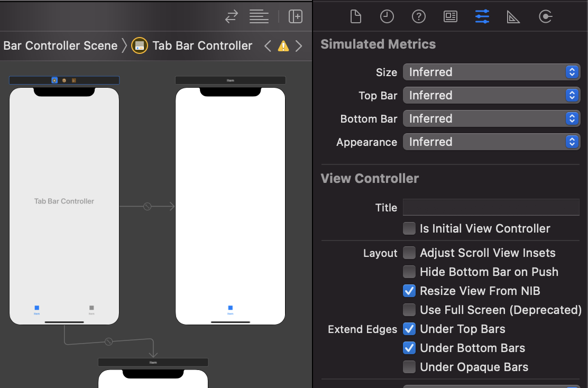The image size is (588, 388).
Task: Uncheck Resize View From NIB
Action: tap(409, 291)
